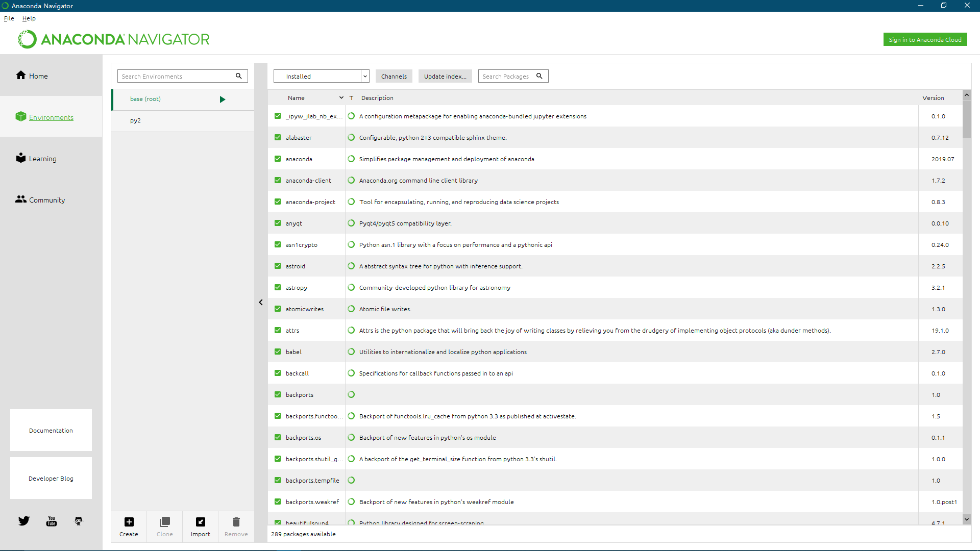Click the Home icon in sidebar
This screenshot has height=551, width=980.
pos(21,76)
